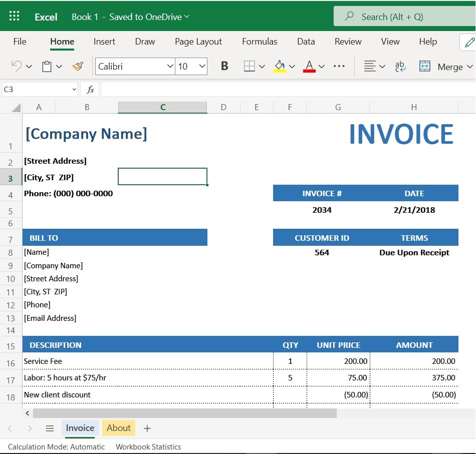Expand the fill color dropdown arrow

292,67
